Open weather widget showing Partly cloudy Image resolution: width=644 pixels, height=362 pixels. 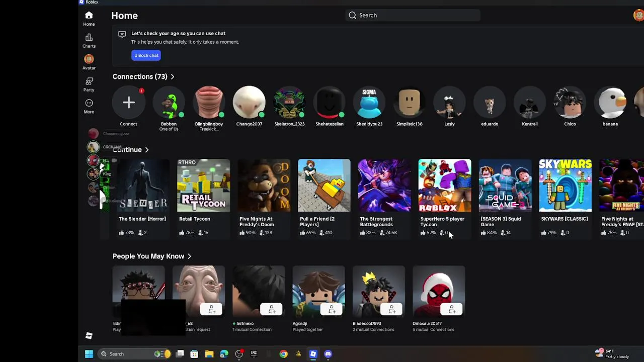[x=612, y=354]
